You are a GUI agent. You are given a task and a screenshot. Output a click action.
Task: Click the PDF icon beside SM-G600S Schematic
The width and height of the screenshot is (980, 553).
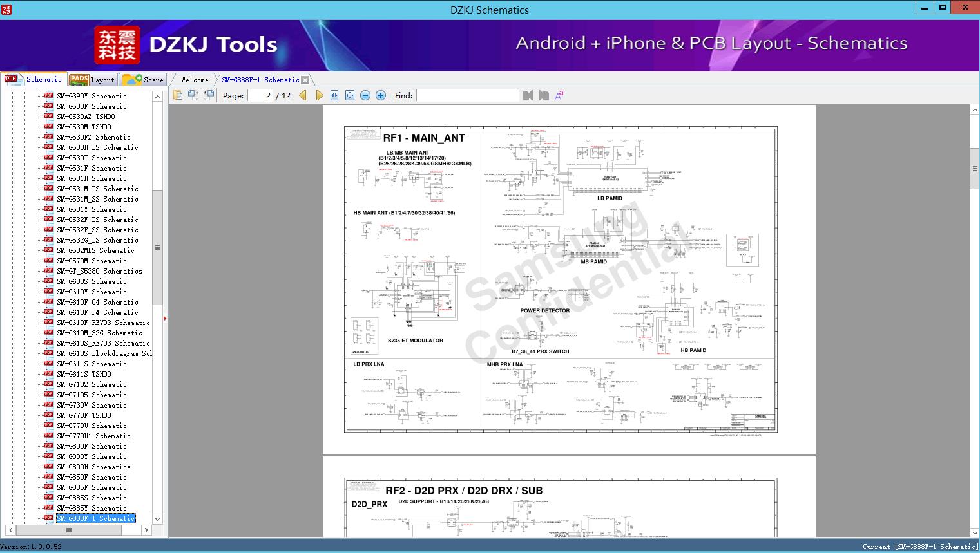[48, 281]
